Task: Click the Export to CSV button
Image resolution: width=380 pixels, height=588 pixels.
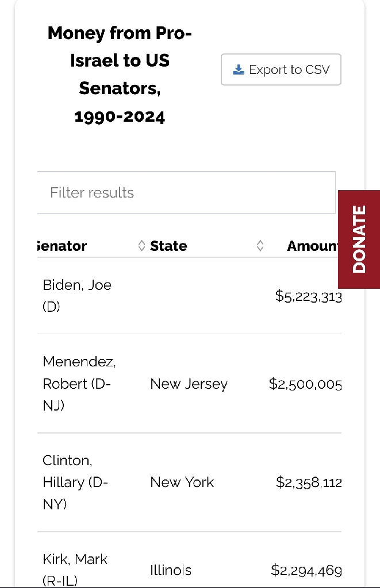Action: (x=281, y=69)
